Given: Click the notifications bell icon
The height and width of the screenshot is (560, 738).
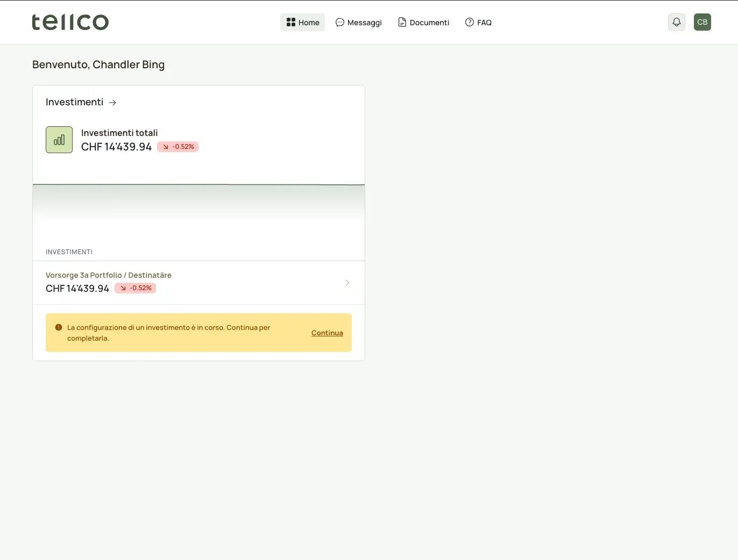Looking at the screenshot, I should tap(677, 22).
